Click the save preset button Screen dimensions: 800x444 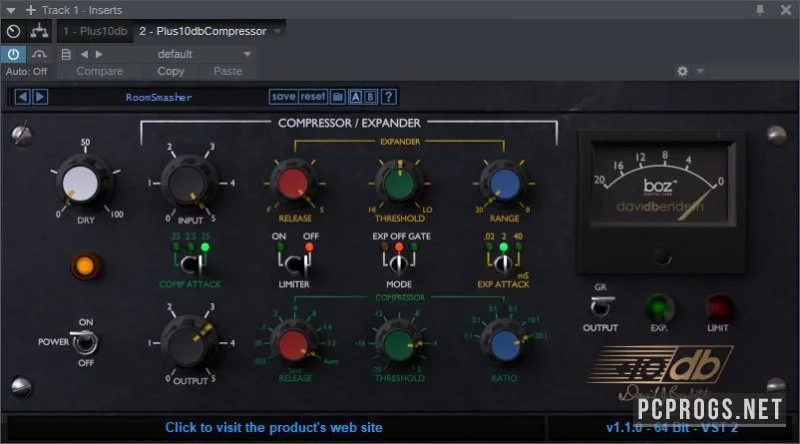click(284, 96)
